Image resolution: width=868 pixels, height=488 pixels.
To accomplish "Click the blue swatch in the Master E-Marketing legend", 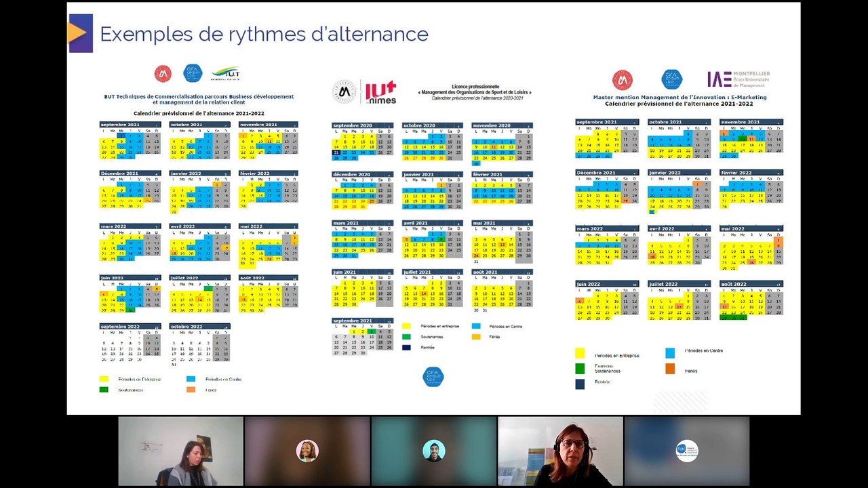I will [x=670, y=353].
